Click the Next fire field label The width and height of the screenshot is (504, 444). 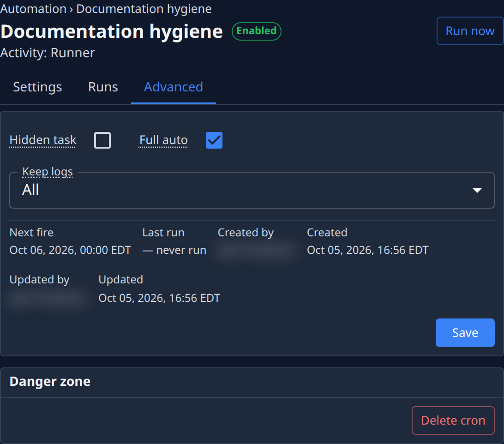31,233
